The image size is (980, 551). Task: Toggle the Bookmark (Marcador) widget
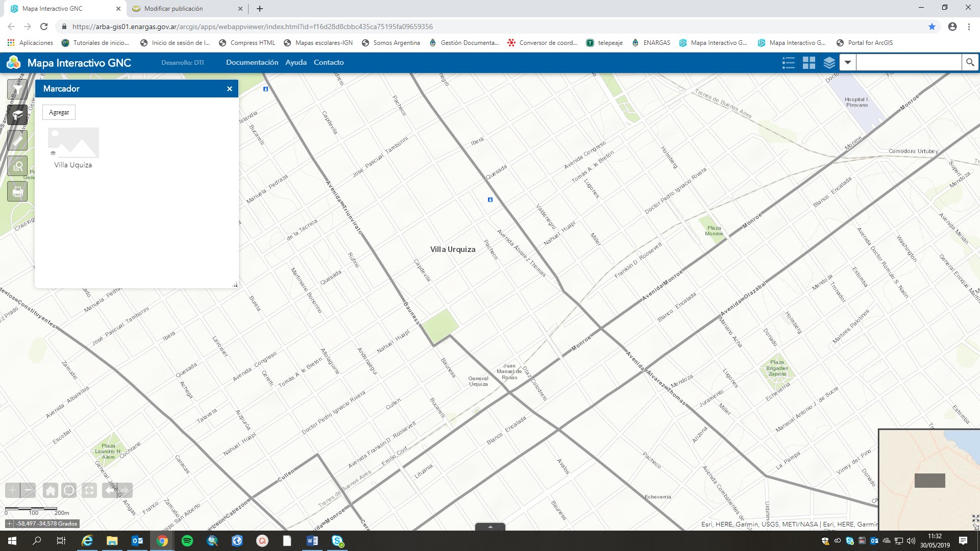[x=17, y=115]
